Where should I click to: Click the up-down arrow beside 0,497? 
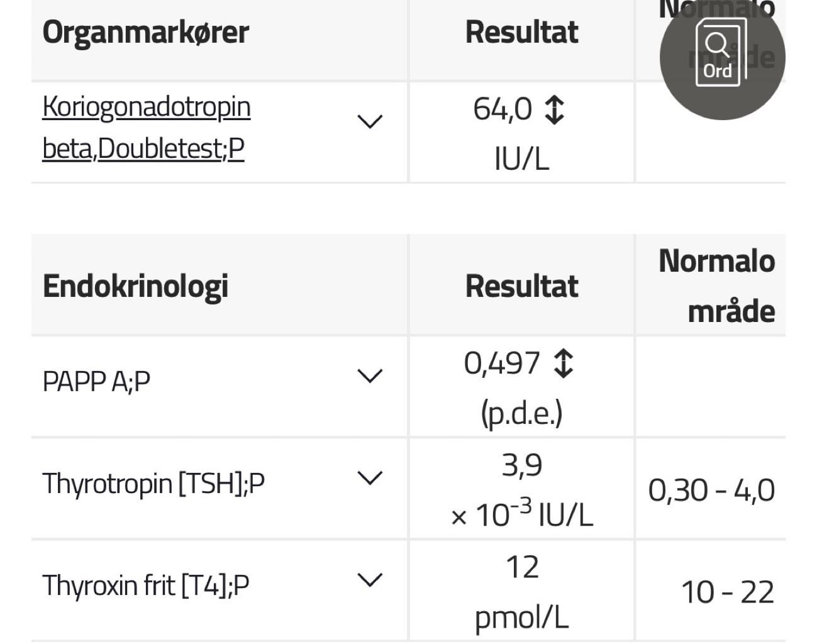coord(563,364)
